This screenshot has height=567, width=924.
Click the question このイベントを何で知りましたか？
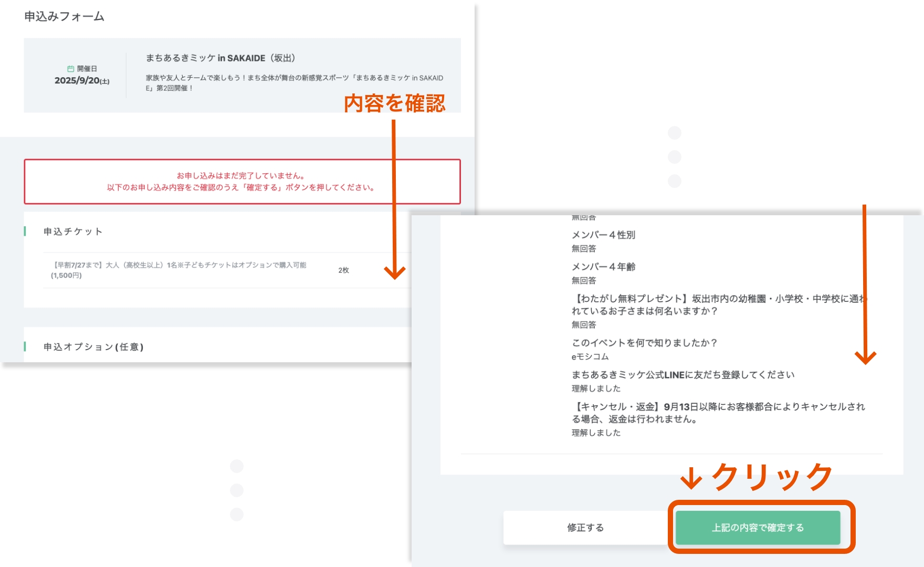645,343
